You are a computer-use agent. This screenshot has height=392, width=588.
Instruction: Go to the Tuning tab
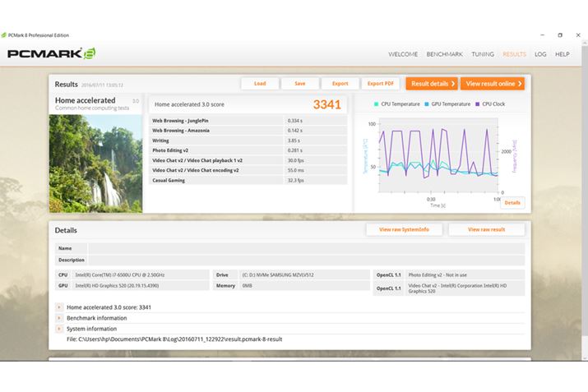483,54
